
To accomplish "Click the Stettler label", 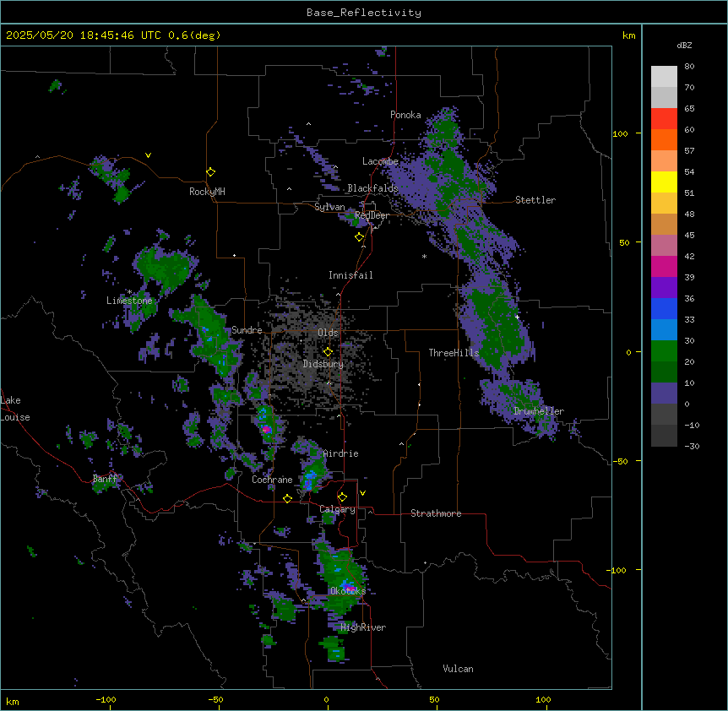I will pos(535,200).
